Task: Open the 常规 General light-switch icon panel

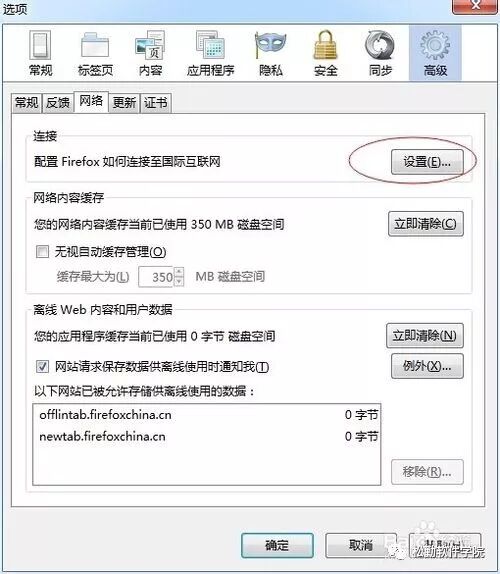Action: tap(40, 53)
